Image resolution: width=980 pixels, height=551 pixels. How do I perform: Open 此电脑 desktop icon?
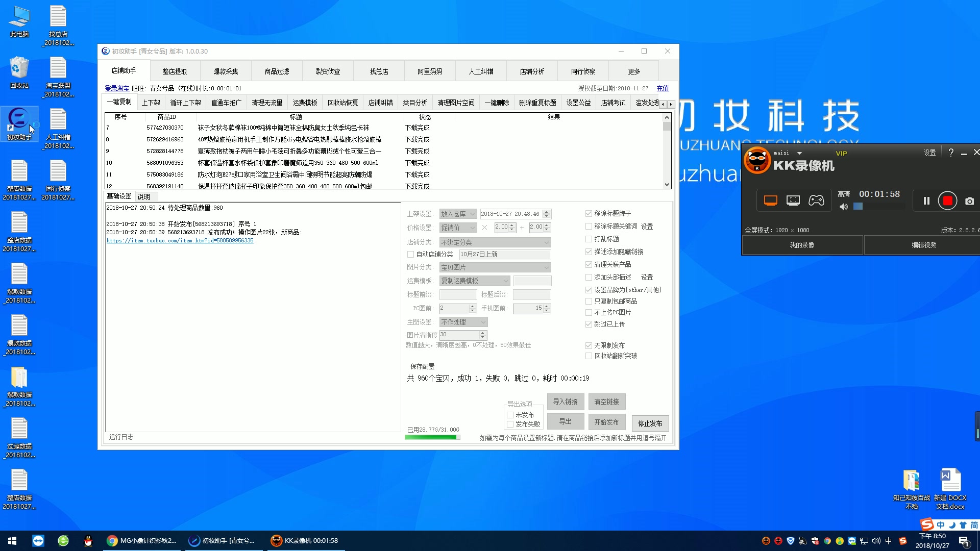point(19,21)
